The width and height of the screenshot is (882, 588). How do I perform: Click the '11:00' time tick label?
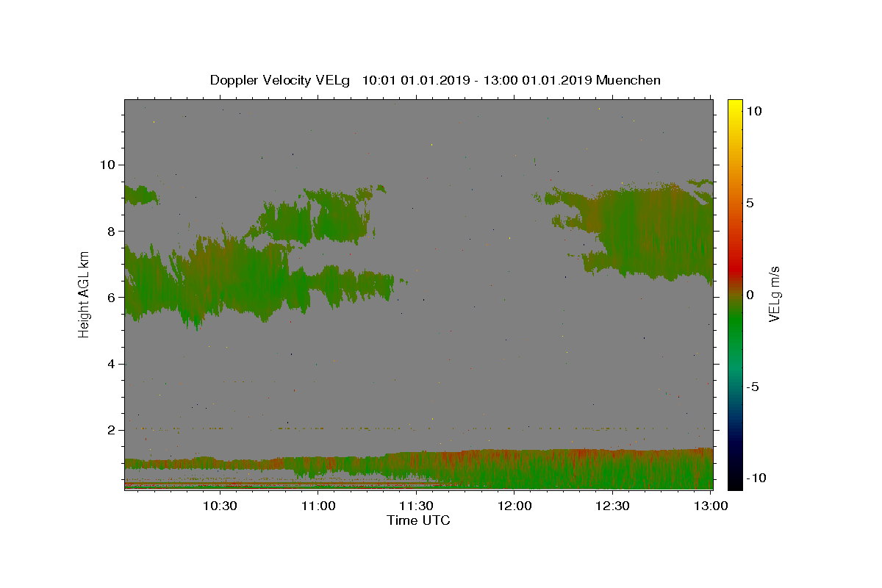(318, 506)
